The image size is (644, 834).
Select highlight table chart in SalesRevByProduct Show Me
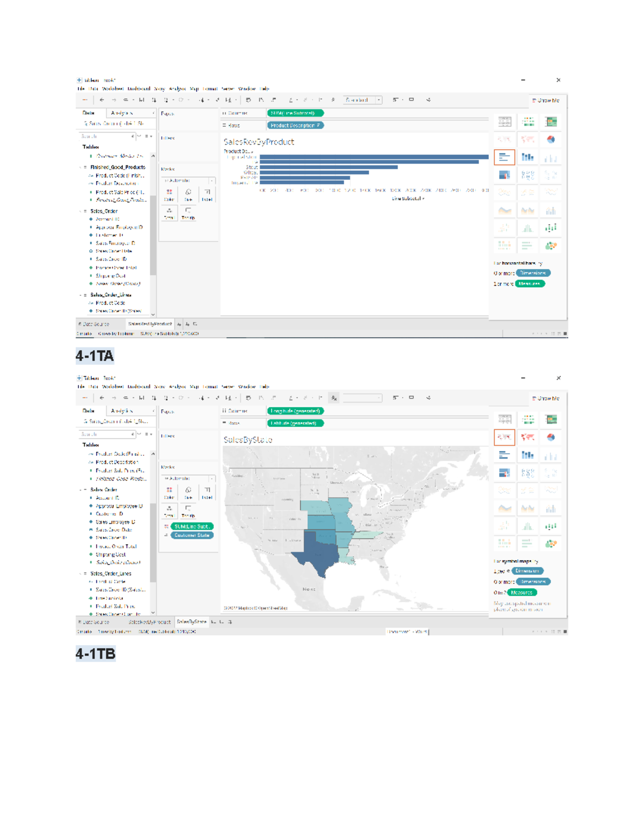(551, 122)
